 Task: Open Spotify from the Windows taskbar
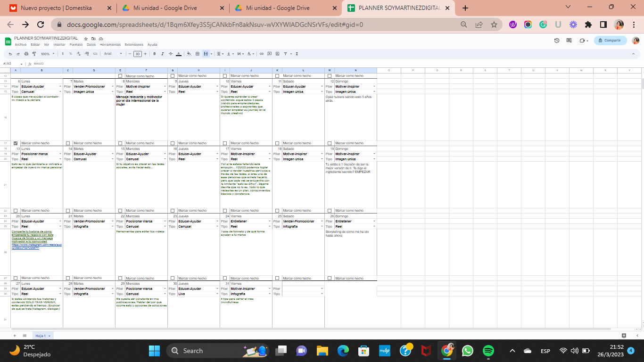click(x=488, y=351)
